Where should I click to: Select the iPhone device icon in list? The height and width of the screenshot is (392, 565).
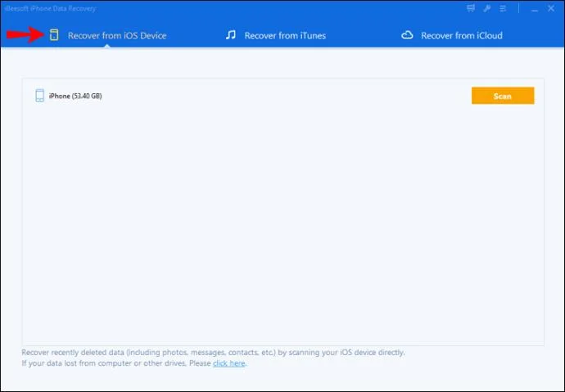coord(39,96)
